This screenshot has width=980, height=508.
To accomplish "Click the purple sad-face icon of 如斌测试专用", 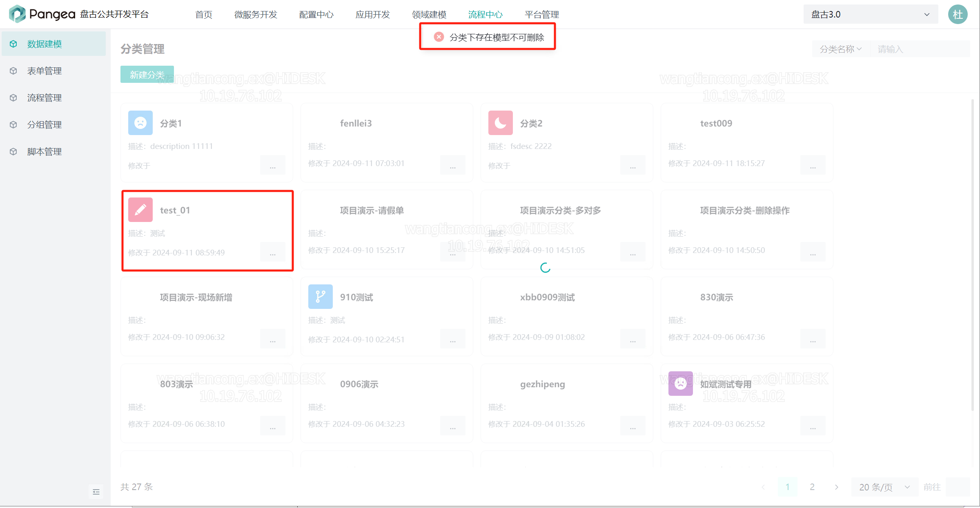I will pos(681,384).
